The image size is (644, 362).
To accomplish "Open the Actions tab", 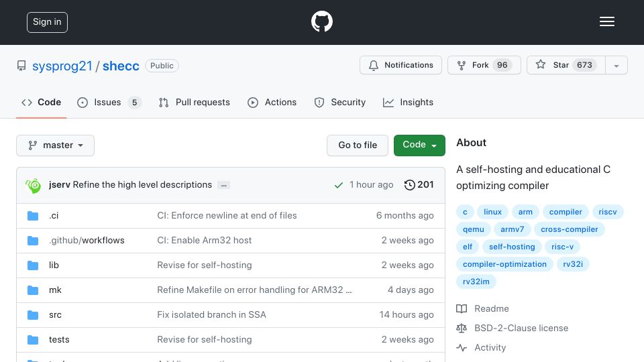I will (272, 102).
